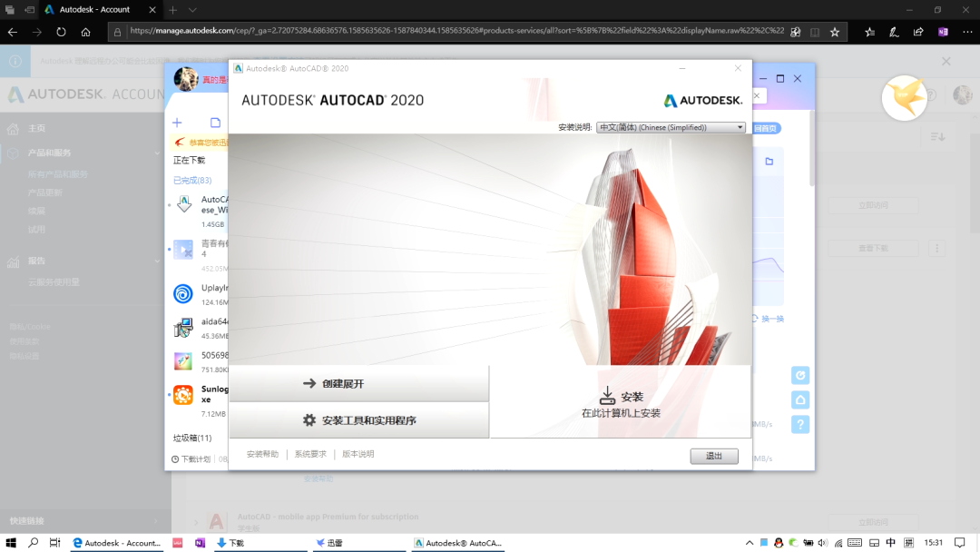Click 主页 in Autodesk Account sidebar
This screenshot has width=980, height=552.
pyautogui.click(x=36, y=128)
